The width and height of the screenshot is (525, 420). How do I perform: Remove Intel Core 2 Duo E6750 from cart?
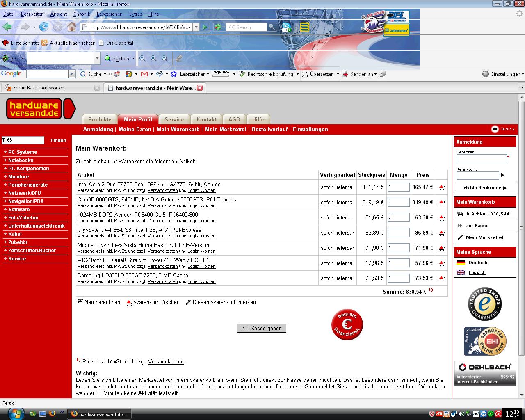coord(442,187)
